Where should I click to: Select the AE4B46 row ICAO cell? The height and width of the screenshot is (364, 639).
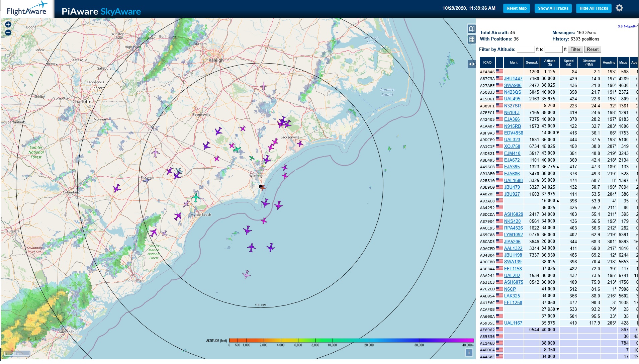pyautogui.click(x=487, y=72)
